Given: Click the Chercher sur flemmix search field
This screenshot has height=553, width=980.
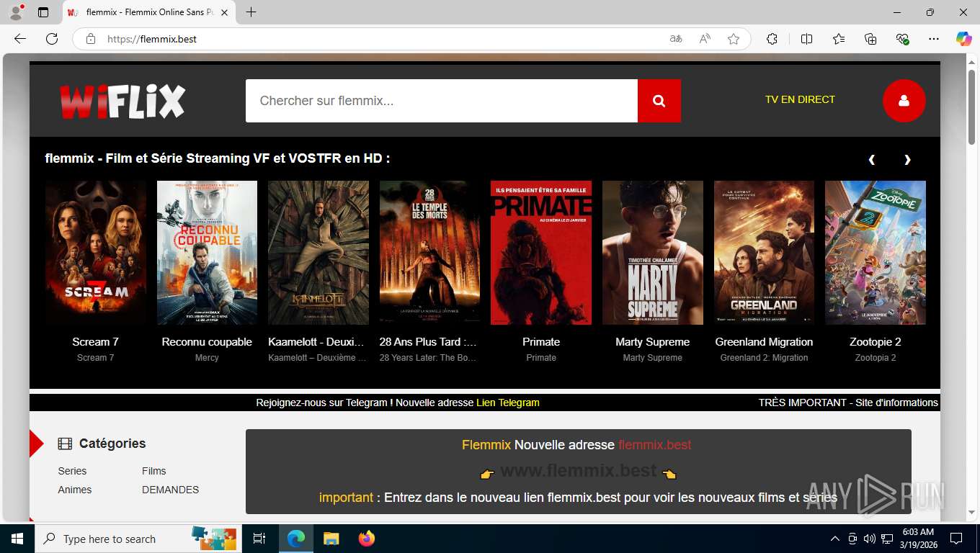Looking at the screenshot, I should tap(442, 101).
